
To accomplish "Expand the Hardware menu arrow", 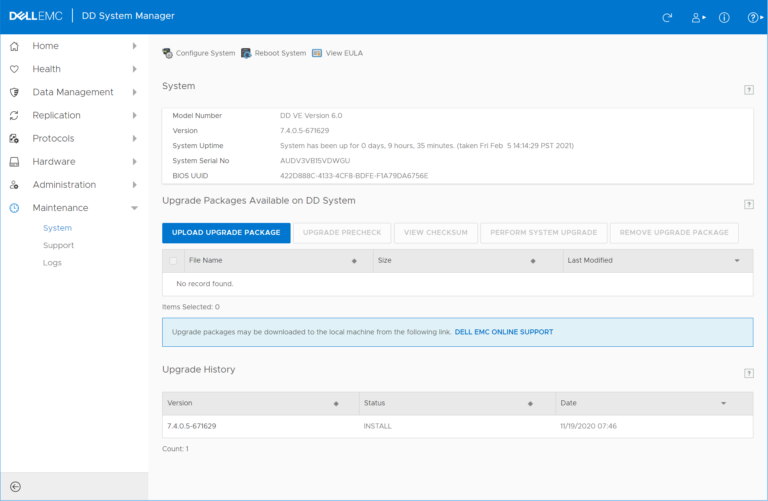I will (x=134, y=162).
